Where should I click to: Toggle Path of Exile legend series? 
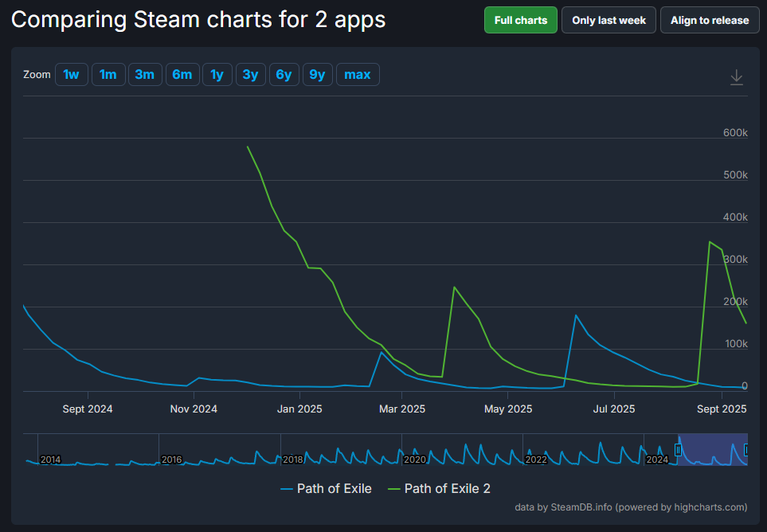[x=327, y=488]
